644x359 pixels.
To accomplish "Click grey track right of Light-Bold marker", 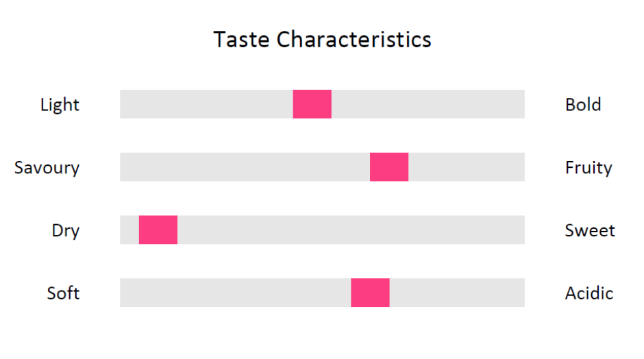I will coord(428,104).
